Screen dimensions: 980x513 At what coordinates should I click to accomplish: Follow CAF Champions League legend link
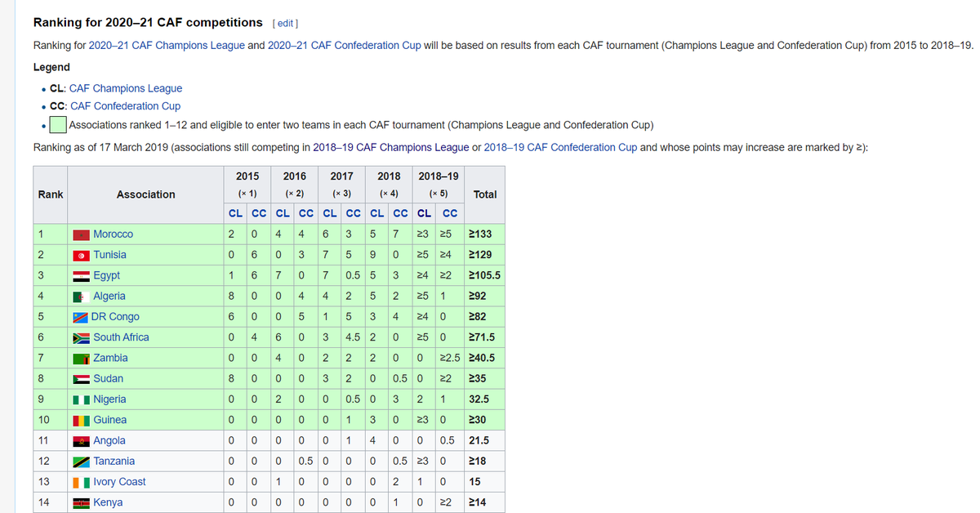126,88
